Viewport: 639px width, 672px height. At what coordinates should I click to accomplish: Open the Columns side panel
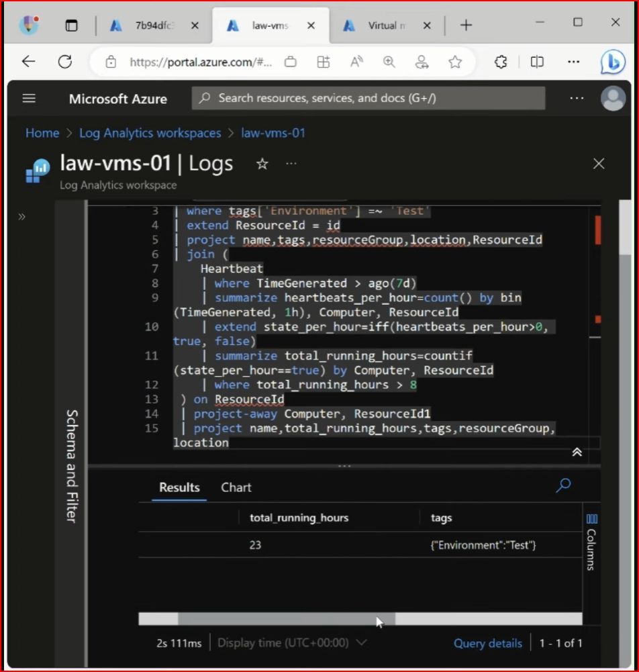tap(591, 542)
